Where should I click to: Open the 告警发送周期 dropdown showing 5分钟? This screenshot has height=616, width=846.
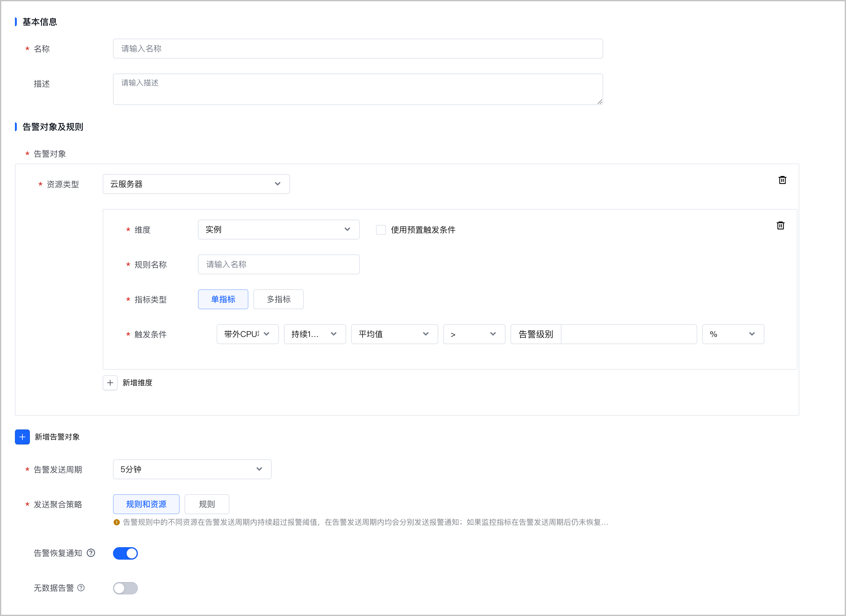(192, 469)
